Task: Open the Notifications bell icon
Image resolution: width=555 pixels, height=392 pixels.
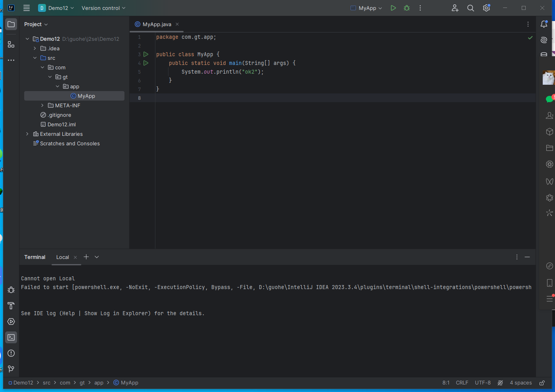Action: point(544,24)
